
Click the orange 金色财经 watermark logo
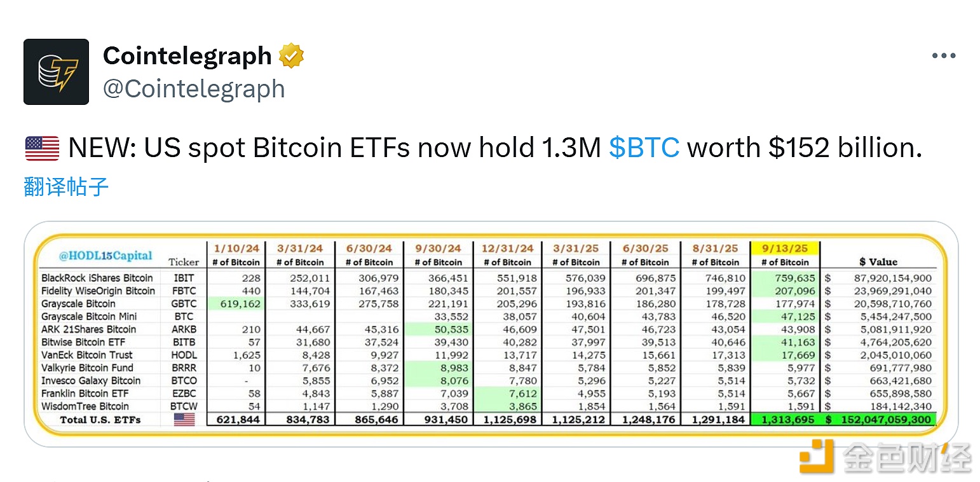(816, 457)
